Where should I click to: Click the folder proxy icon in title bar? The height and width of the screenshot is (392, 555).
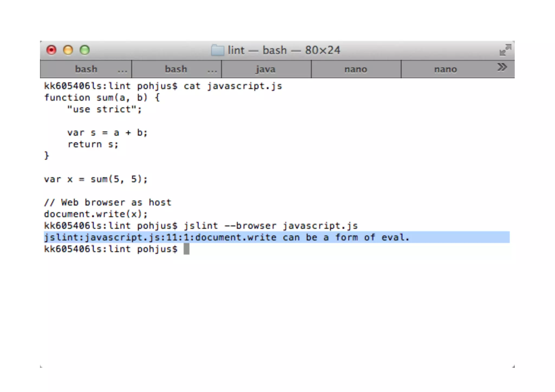click(x=218, y=50)
